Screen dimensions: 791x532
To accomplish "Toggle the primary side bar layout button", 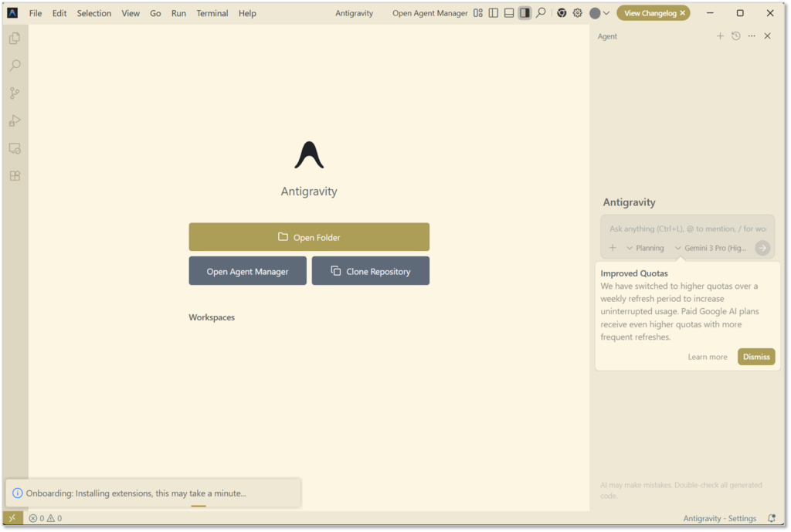I will click(x=494, y=13).
